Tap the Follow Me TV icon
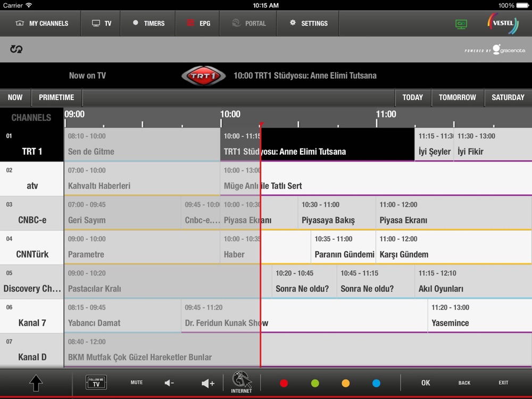Viewport: 532px width, 399px height. pos(96,383)
